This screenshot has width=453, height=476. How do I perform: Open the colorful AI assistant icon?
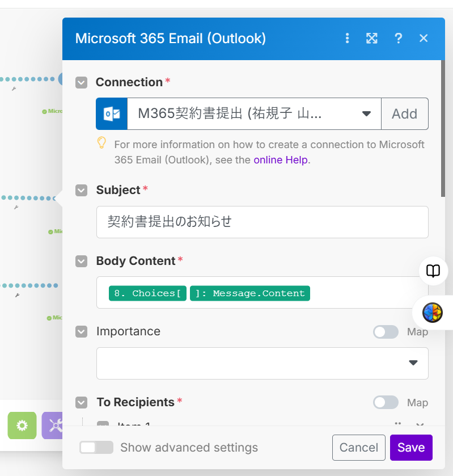(x=433, y=313)
